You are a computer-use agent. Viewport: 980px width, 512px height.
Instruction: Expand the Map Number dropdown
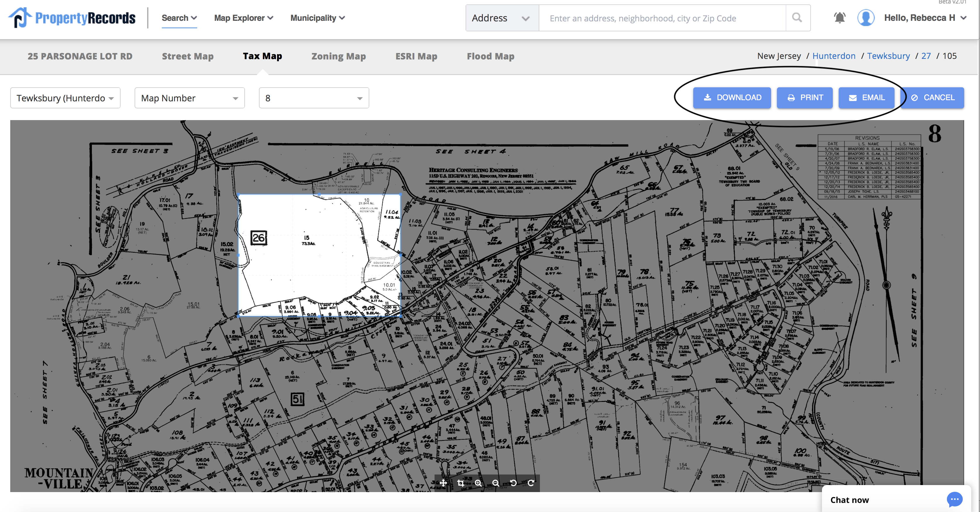point(189,98)
